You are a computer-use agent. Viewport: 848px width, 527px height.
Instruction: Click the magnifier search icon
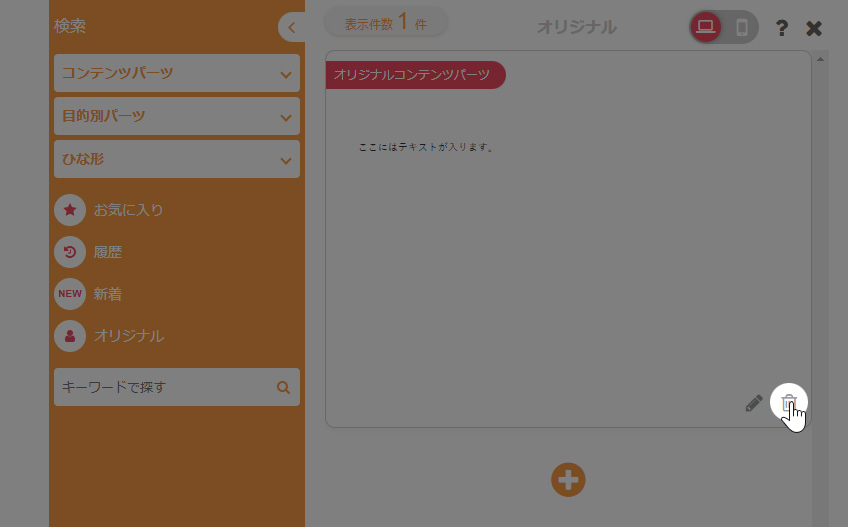coord(283,387)
